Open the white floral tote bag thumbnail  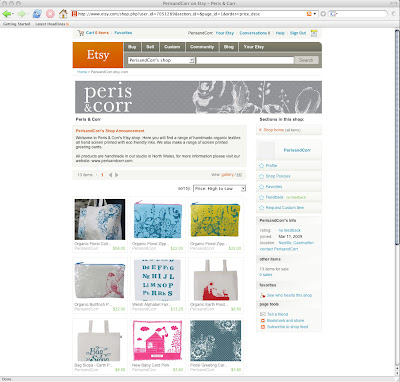point(100,220)
